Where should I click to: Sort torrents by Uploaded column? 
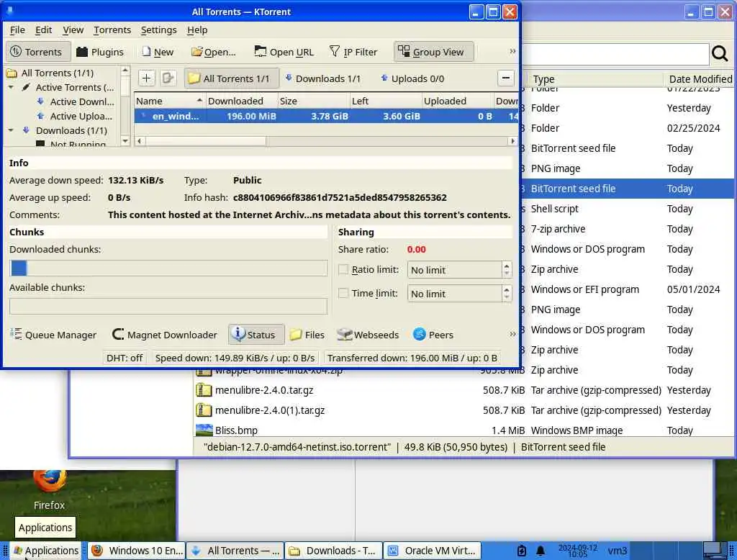pyautogui.click(x=457, y=101)
